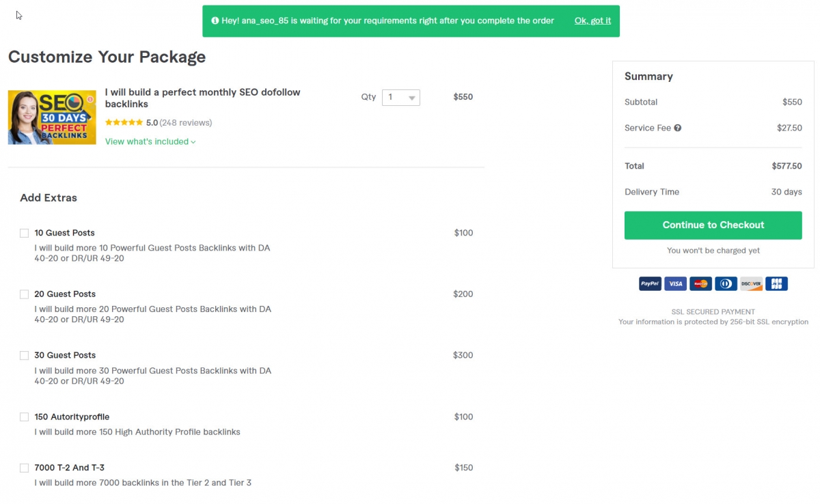Open the SEO 30 Days gig thumbnail

tap(52, 117)
